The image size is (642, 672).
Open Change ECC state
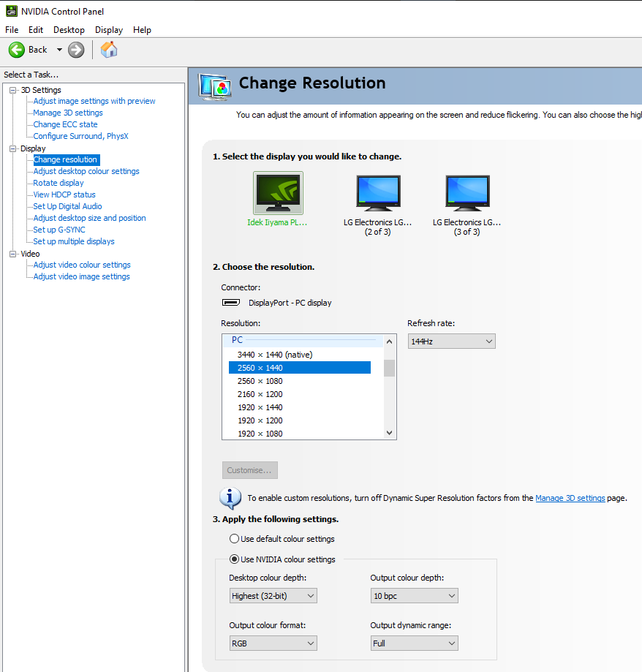(x=66, y=124)
